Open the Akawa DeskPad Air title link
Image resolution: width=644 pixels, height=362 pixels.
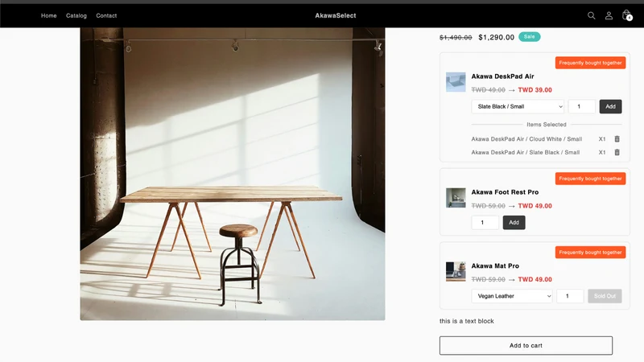point(502,76)
